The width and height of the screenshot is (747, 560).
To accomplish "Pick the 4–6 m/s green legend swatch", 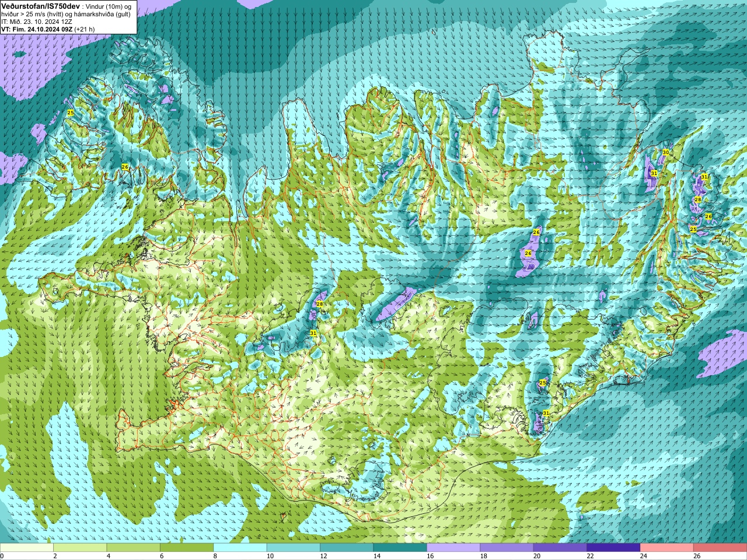I will (x=134, y=548).
